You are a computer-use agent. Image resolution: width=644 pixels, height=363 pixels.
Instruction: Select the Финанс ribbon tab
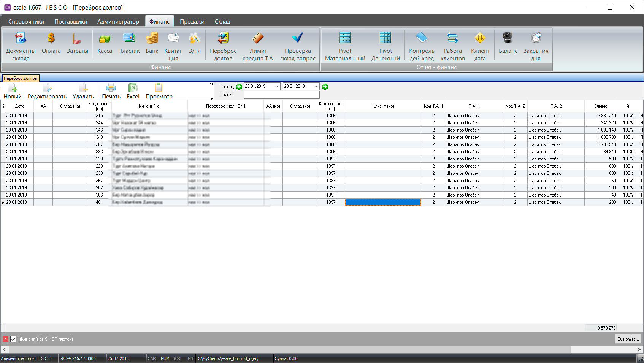[x=160, y=22]
